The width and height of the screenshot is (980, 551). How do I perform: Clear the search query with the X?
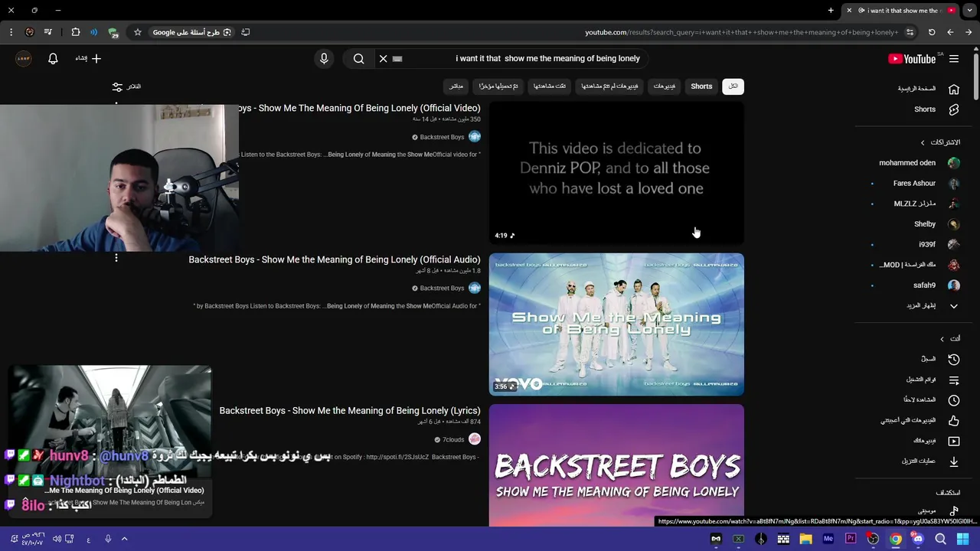(x=384, y=59)
